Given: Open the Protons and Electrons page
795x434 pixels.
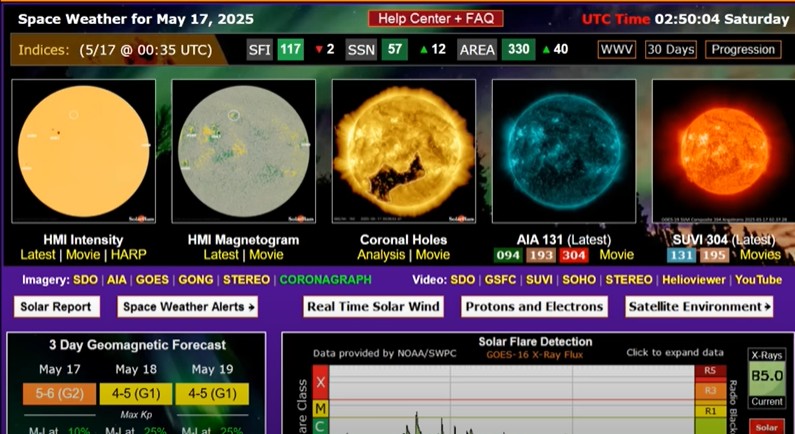Looking at the screenshot, I should pos(533,307).
